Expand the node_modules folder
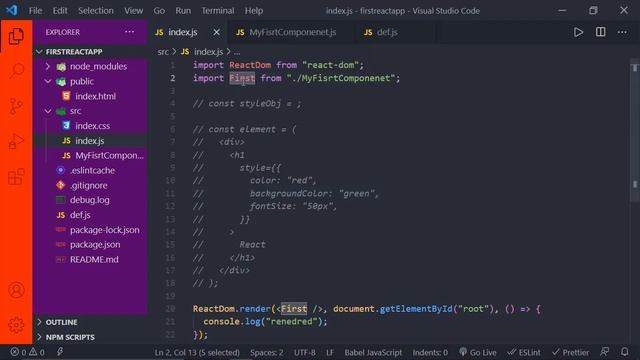The image size is (640, 360). pyautogui.click(x=91, y=67)
